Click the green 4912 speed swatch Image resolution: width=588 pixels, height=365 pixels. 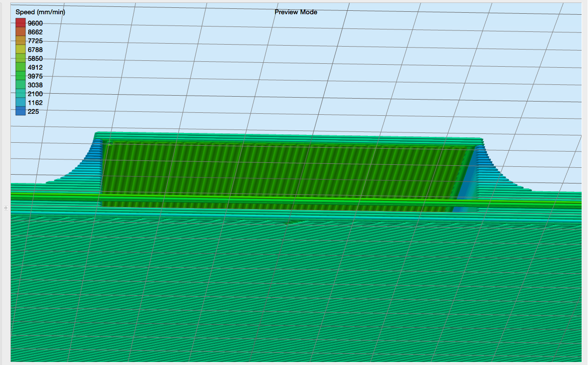coord(20,67)
